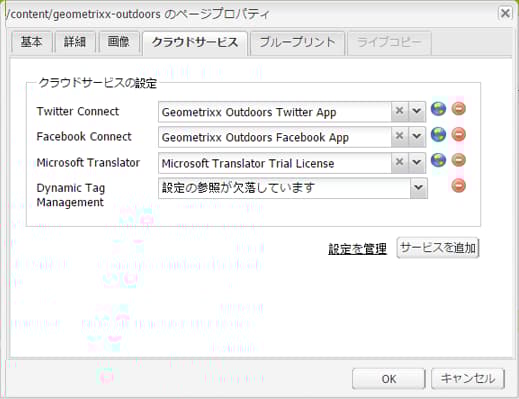Click the キャンセル button
This screenshot has width=519, height=399.
point(468,379)
